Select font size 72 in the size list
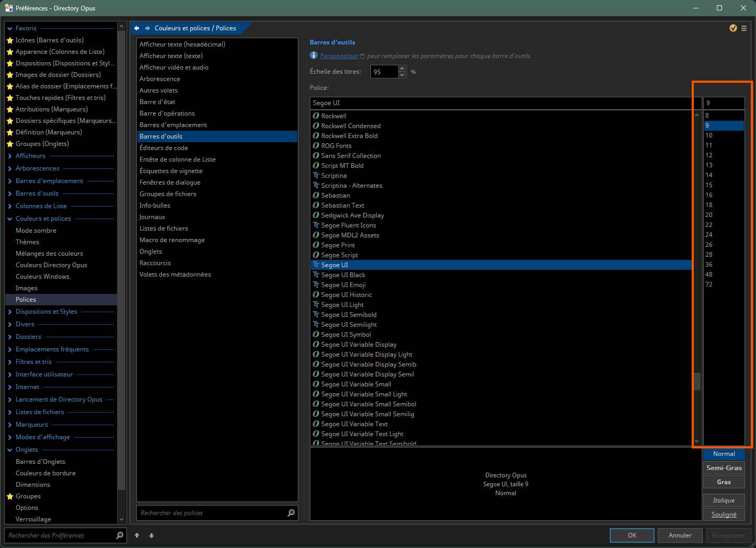 (724, 284)
